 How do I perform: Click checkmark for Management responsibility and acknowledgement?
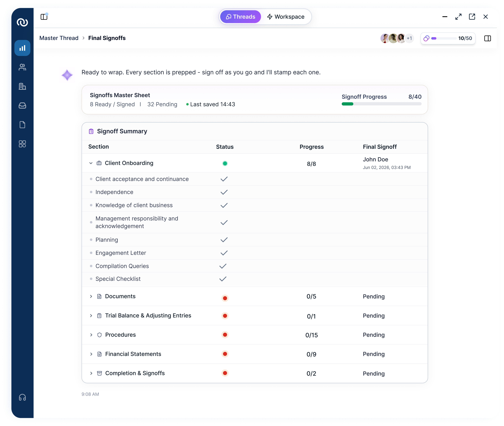click(224, 222)
